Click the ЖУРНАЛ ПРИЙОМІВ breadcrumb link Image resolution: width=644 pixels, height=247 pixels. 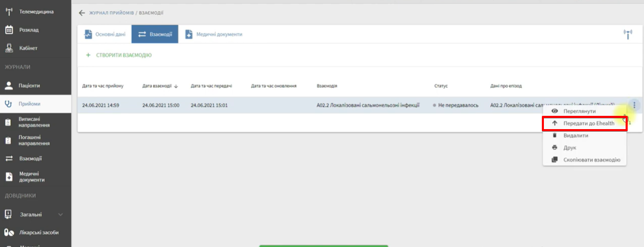click(x=111, y=13)
